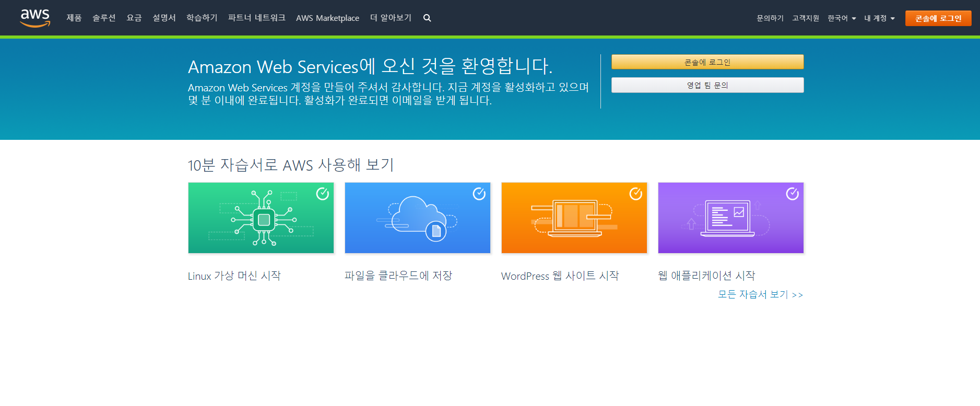Click checkmark icon on WordPress tutorial card
Viewport: 980px width, 406px height.
click(636, 194)
